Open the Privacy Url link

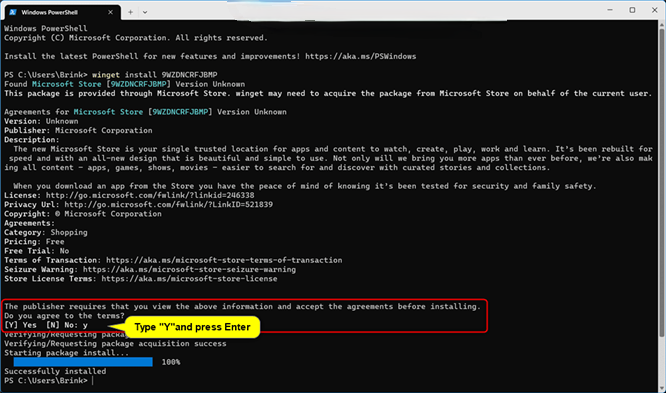tap(169, 205)
